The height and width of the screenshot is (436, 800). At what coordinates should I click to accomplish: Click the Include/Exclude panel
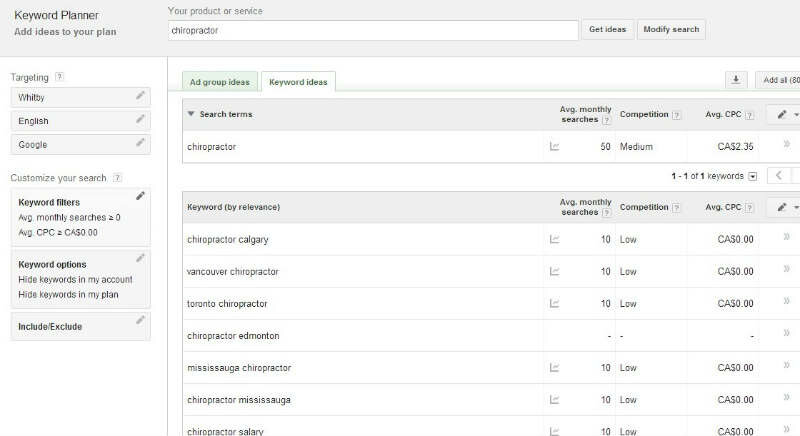click(81, 326)
